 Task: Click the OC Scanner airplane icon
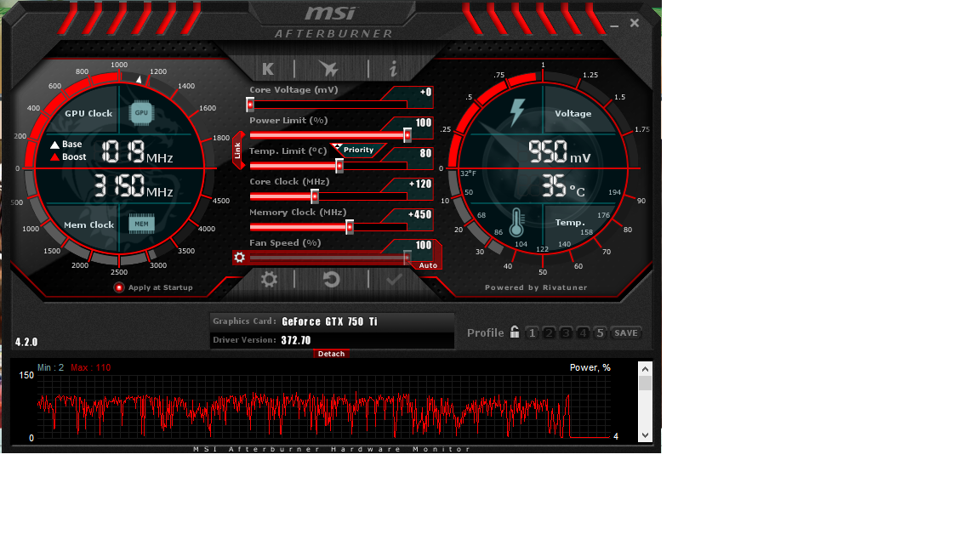click(x=328, y=69)
